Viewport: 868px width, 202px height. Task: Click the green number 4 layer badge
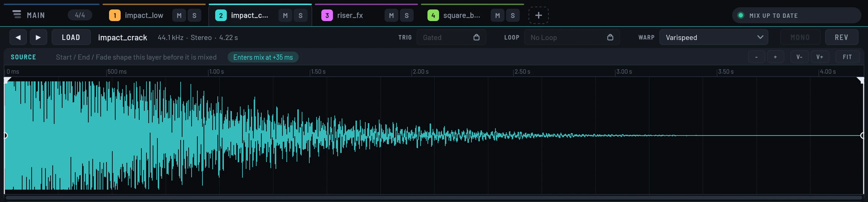pyautogui.click(x=433, y=16)
